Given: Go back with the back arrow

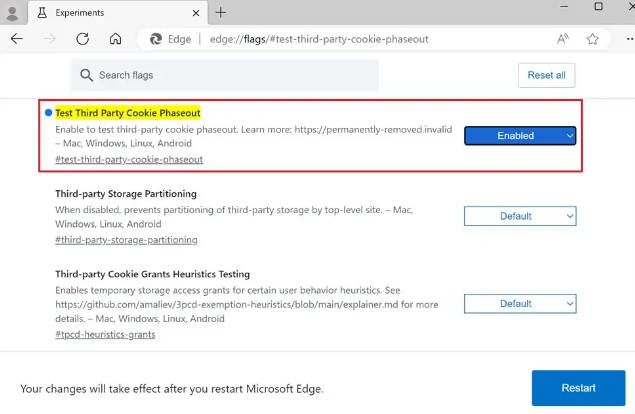Looking at the screenshot, I should tap(17, 39).
